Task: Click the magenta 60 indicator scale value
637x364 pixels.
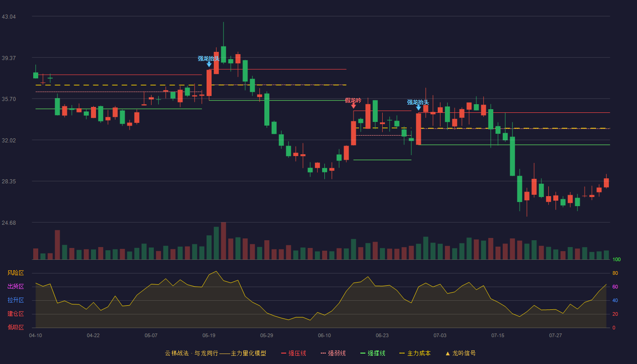Action: (x=615, y=287)
